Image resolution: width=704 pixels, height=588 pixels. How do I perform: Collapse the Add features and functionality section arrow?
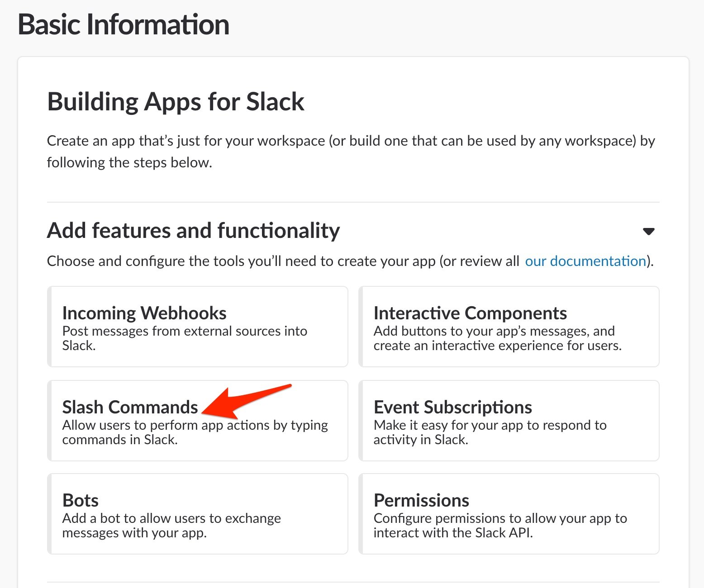pos(648,232)
